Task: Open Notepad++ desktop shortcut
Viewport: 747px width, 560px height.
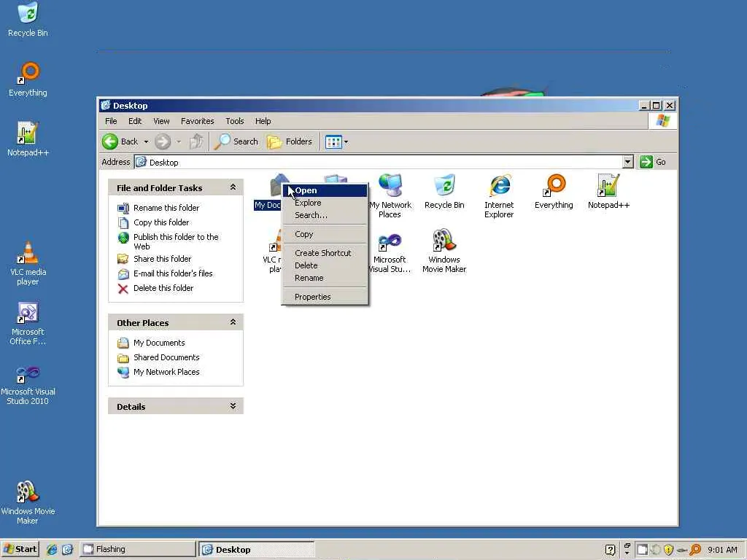Action: point(28,139)
